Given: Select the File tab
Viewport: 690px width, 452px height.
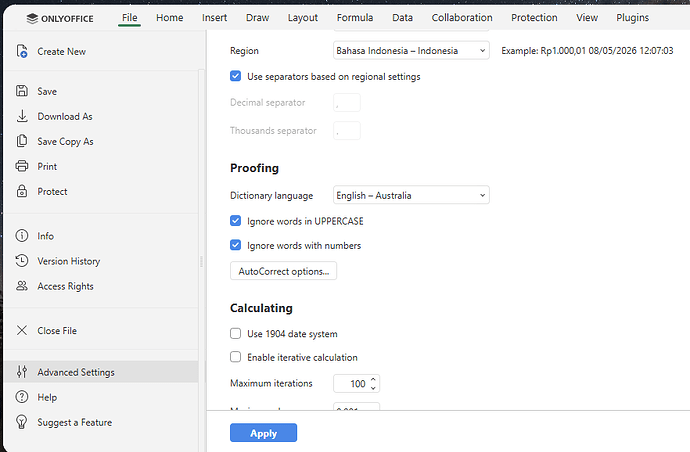Looking at the screenshot, I should [129, 18].
